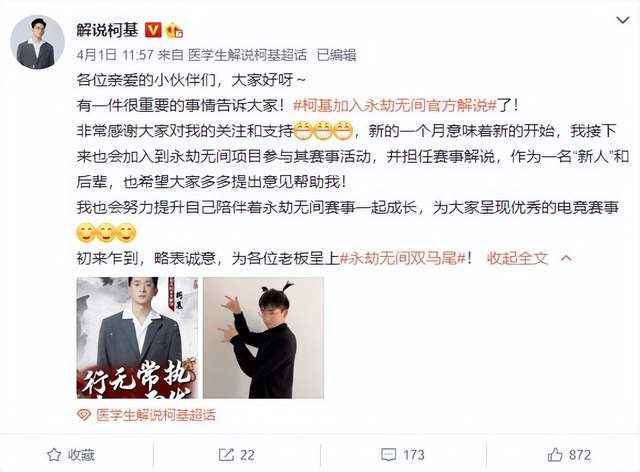Click the orange V verified badge
Screen dimensions: 640x472
click(x=153, y=30)
